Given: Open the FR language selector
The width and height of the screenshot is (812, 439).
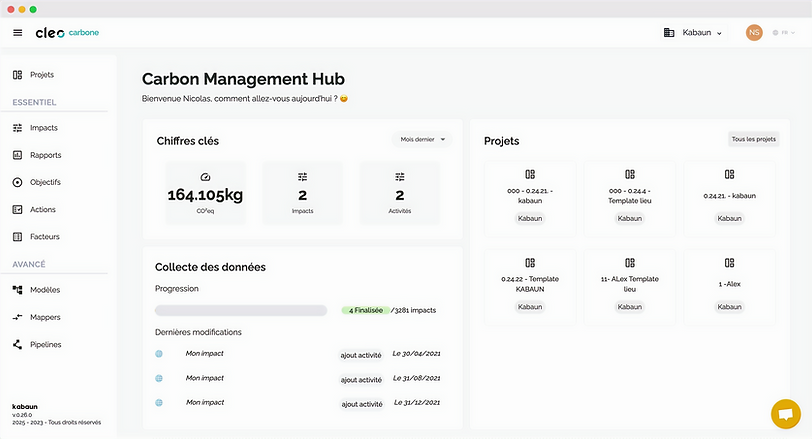Looking at the screenshot, I should (x=784, y=33).
